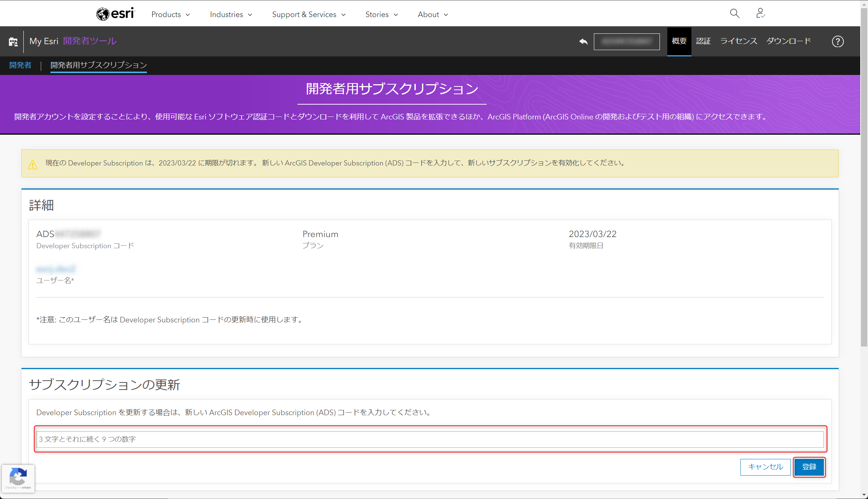Click the サブスクリプションの更新 heading

coord(104,385)
